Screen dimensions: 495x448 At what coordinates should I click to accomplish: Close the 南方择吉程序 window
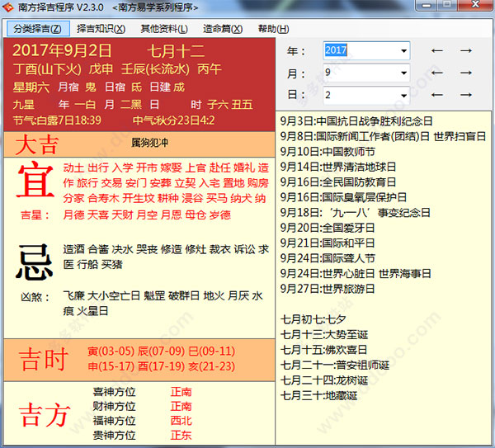475,5
